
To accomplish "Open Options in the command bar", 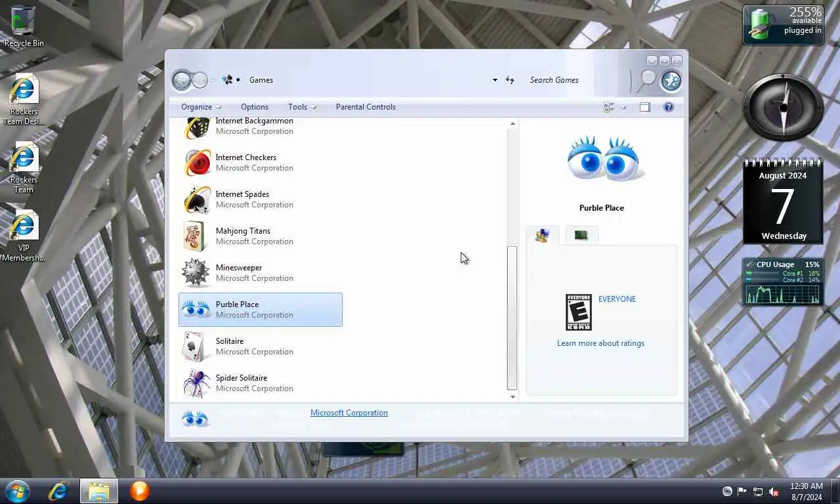I will tap(255, 107).
